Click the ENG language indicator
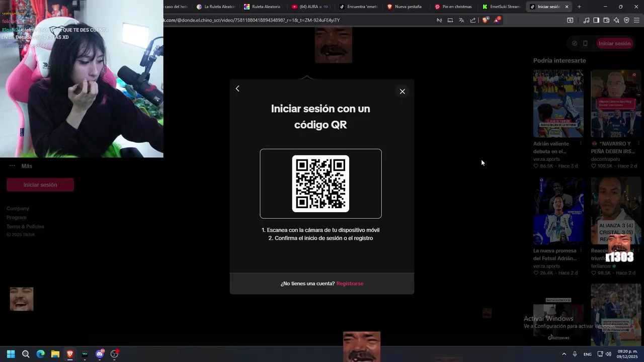Screen dimensions: 644x362 pyautogui.click(x=588, y=354)
